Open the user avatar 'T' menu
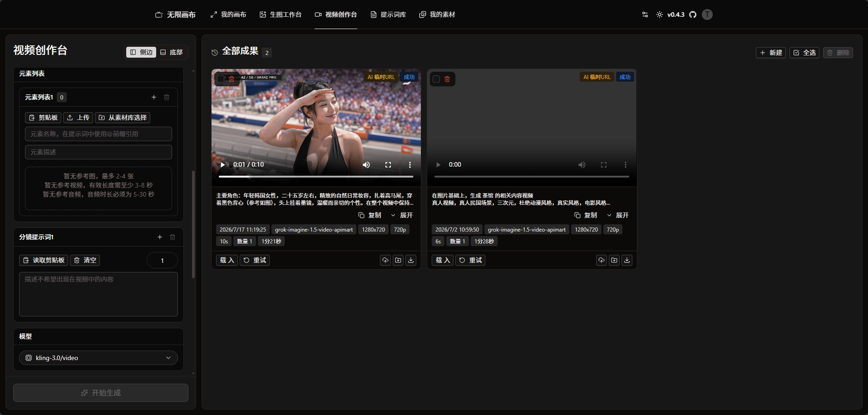 pyautogui.click(x=707, y=15)
